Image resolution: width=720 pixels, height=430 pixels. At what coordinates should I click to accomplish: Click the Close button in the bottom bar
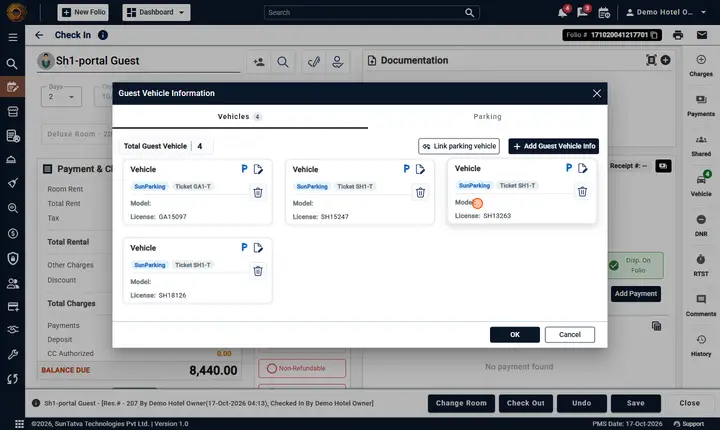click(x=689, y=403)
